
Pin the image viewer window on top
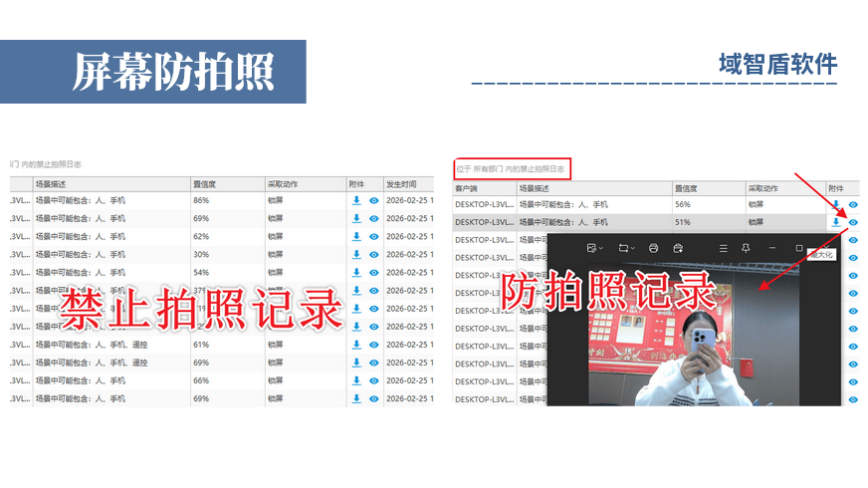pyautogui.click(x=746, y=248)
